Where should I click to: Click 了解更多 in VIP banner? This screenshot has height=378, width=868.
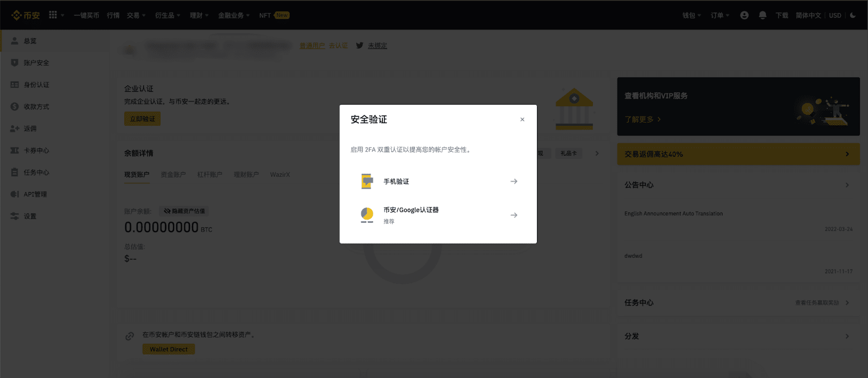[x=642, y=119]
